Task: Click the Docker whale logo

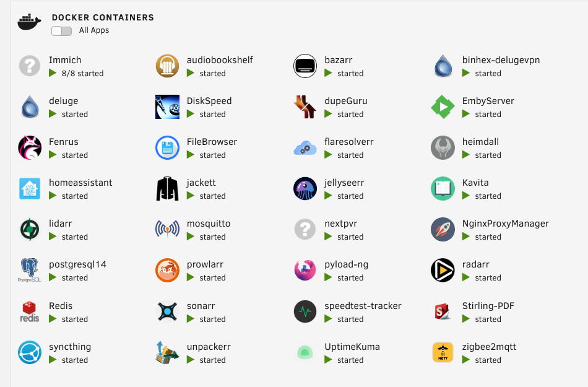Action: point(29,22)
